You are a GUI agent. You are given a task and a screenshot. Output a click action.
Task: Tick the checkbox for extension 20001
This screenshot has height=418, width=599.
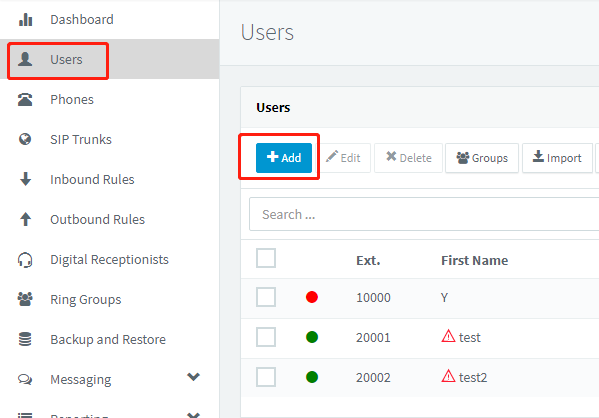coord(266,337)
